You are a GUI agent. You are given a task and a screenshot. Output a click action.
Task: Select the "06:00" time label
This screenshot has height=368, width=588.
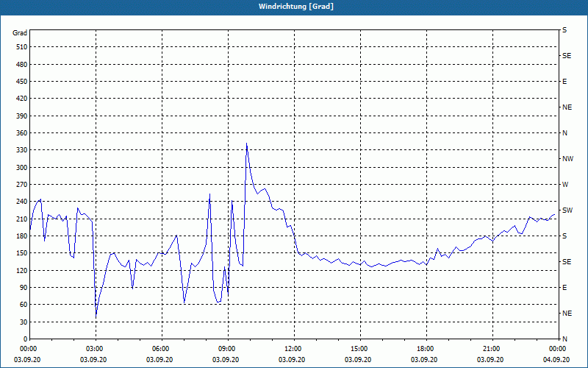159,348
